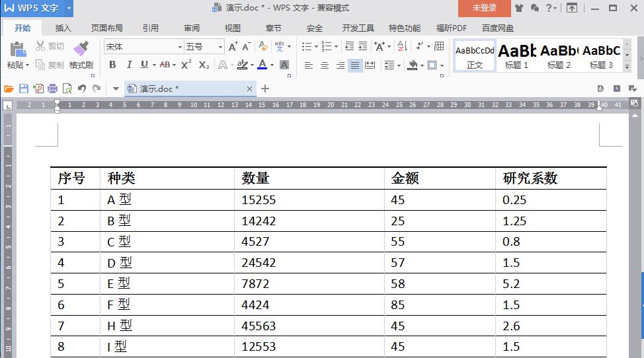The height and width of the screenshot is (358, 644).
Task: Switch to the 页面布局 tab
Action: point(107,28)
